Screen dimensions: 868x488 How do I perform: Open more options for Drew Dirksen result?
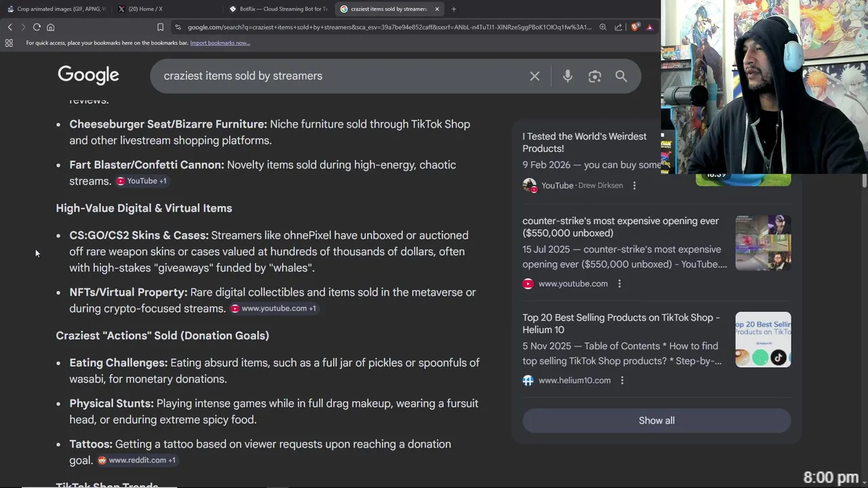pos(634,185)
